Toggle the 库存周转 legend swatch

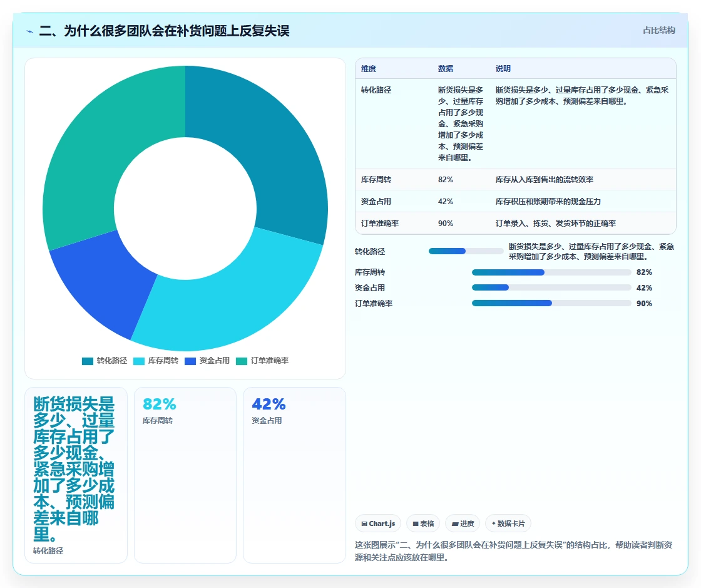tap(139, 361)
